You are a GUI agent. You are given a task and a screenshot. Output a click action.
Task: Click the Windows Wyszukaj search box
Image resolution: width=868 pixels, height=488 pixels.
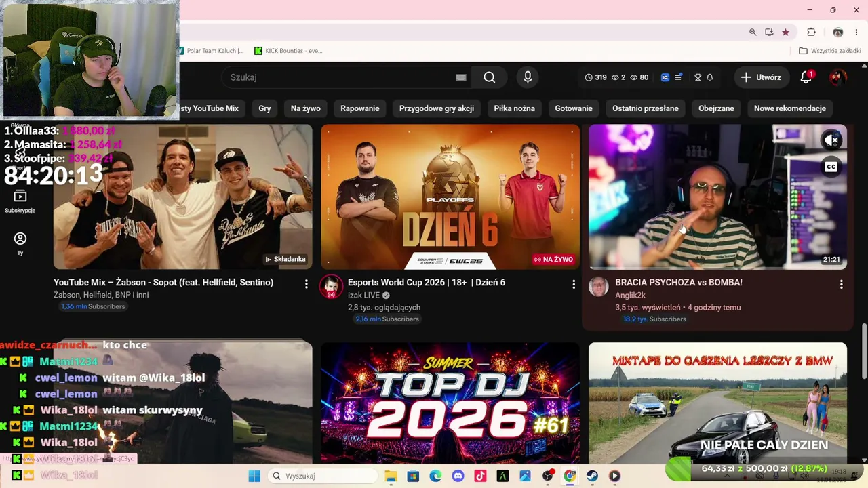(x=321, y=476)
